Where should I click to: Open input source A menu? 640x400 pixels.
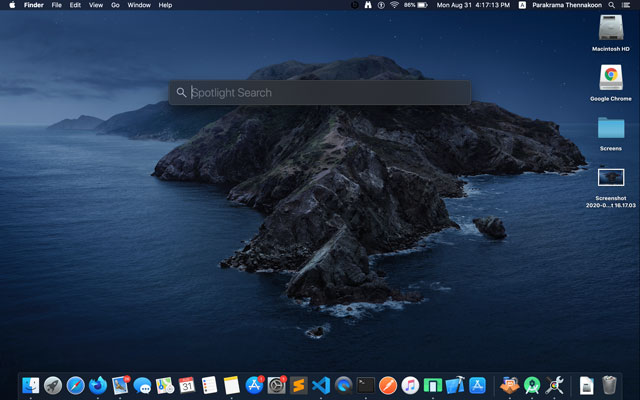pos(522,5)
